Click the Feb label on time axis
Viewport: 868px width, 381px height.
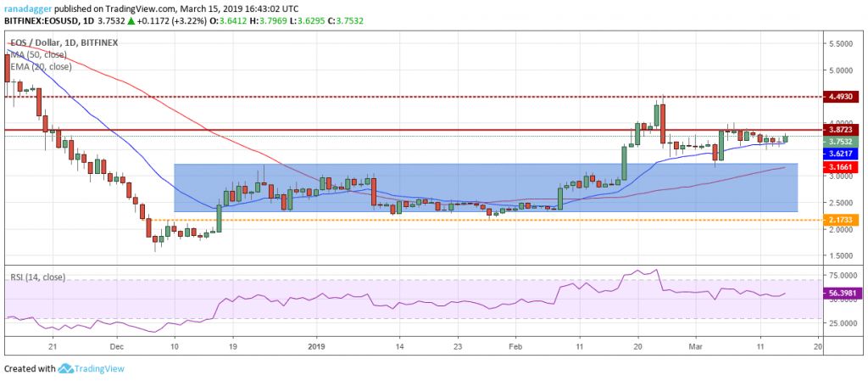(515, 346)
